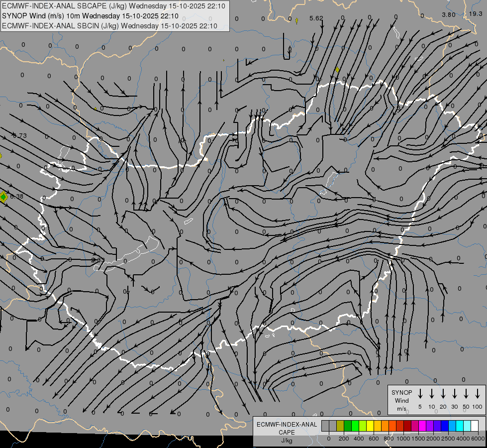This screenshot has width=487, height=448.
Task: Select the bright green CAPE legend swatch
Action: [x=355, y=426]
